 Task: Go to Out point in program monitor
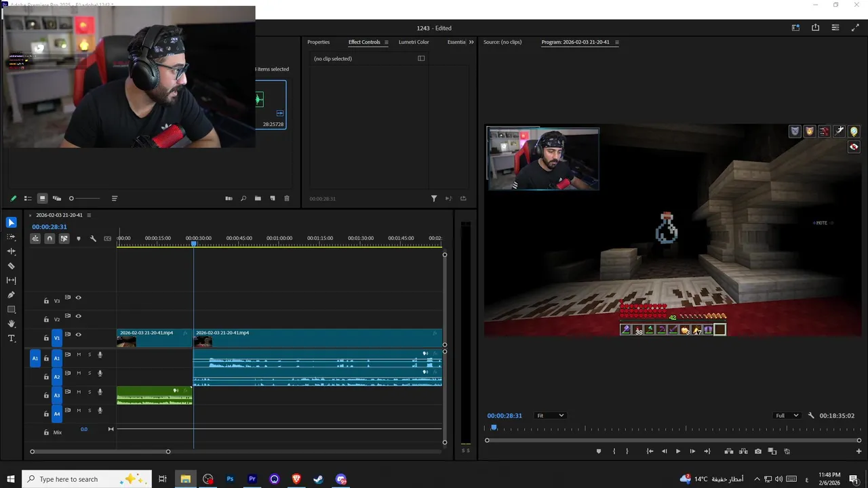tap(707, 451)
